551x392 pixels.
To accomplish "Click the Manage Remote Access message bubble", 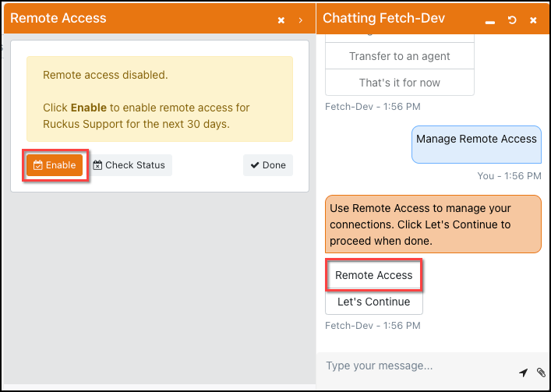I will point(476,144).
